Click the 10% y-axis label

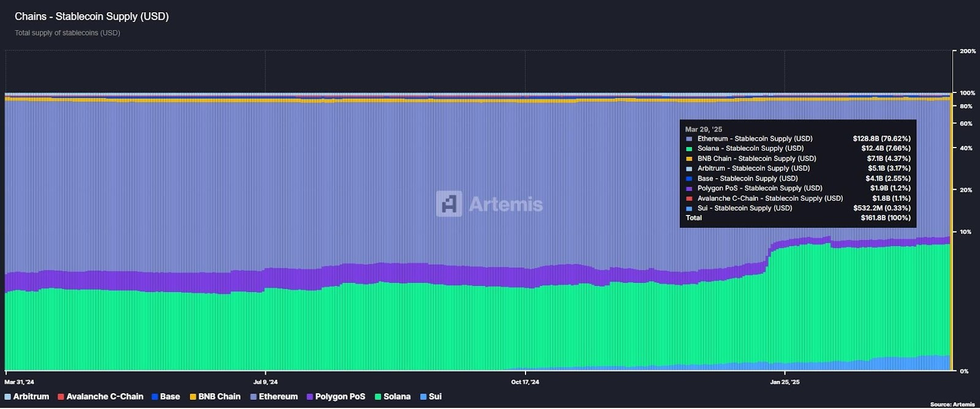[x=966, y=232]
